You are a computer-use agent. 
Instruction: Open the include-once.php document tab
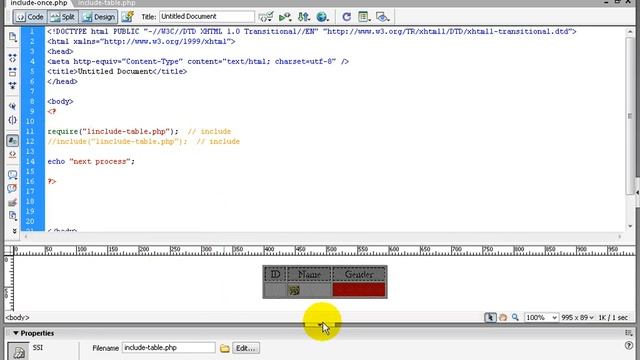coord(39,3)
